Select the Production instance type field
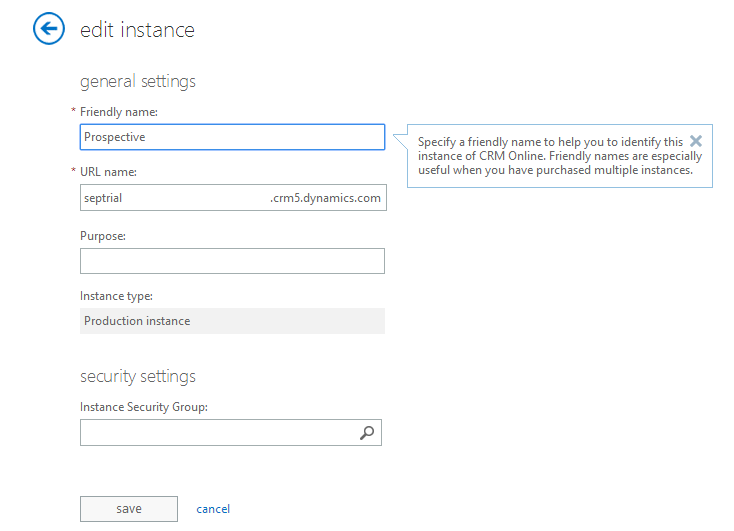Screen dimensions: 734x531 [232, 321]
